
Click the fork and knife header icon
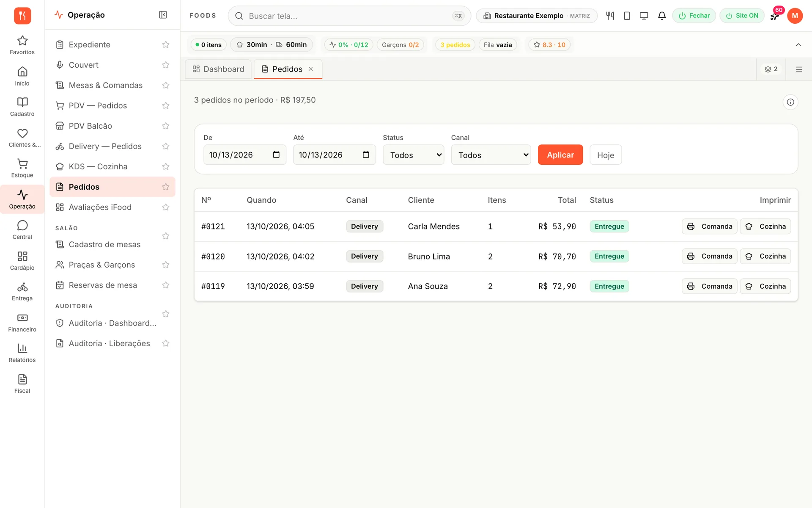[x=610, y=16]
